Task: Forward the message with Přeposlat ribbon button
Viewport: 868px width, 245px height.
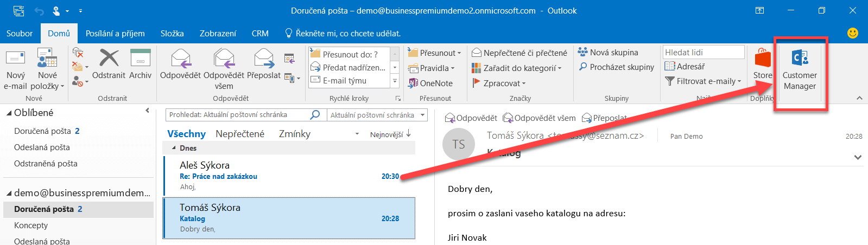Action: pyautogui.click(x=264, y=64)
